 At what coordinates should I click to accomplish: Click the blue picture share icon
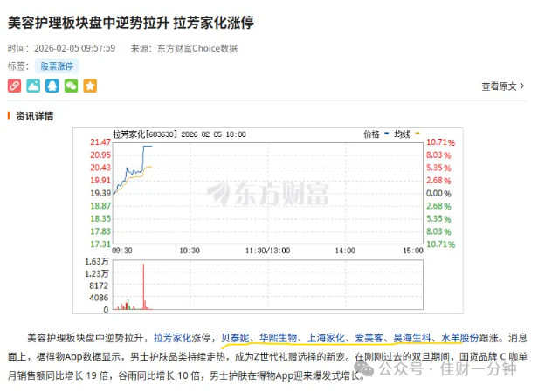tap(33, 86)
